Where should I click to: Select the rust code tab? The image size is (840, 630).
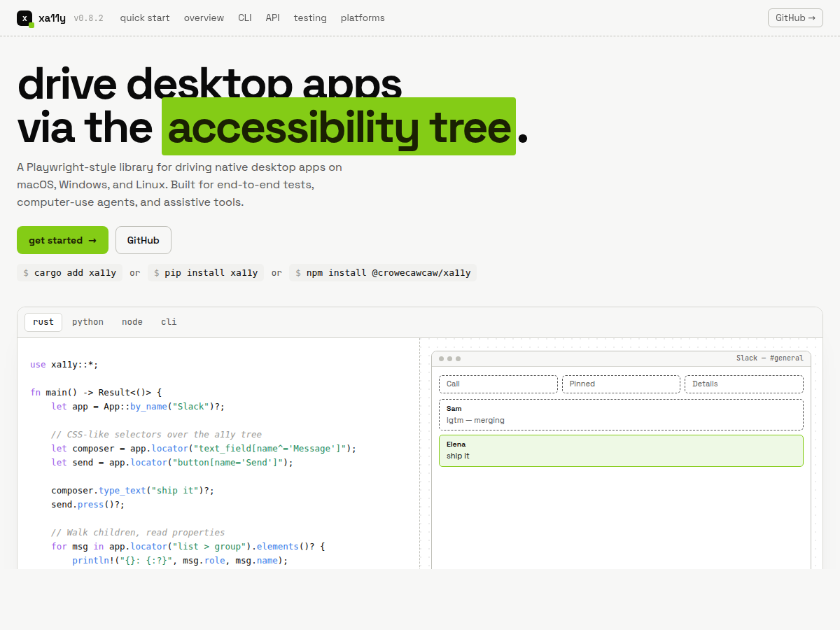click(43, 322)
